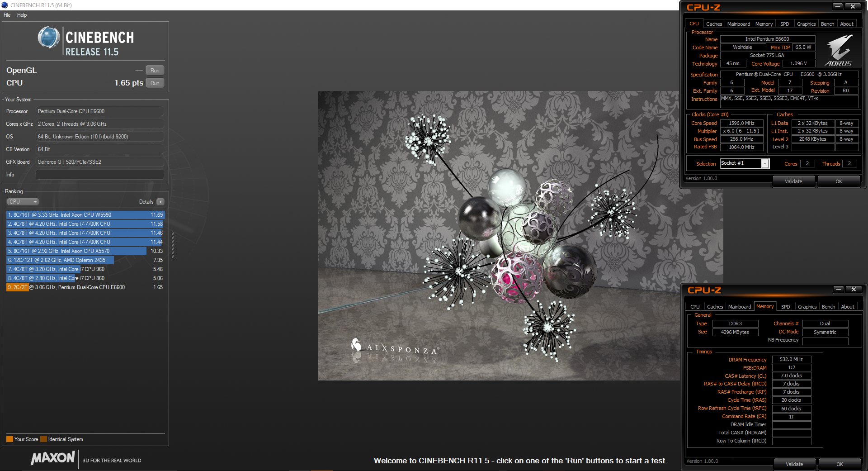Open the CPU ranking type dropdown
The width and height of the screenshot is (868, 471).
click(x=23, y=202)
